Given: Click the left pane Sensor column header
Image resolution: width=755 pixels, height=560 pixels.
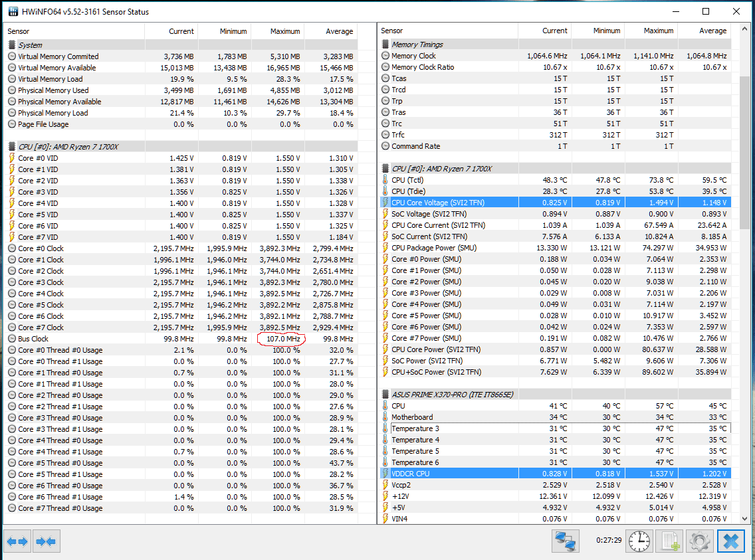Looking at the screenshot, I should coord(74,31).
